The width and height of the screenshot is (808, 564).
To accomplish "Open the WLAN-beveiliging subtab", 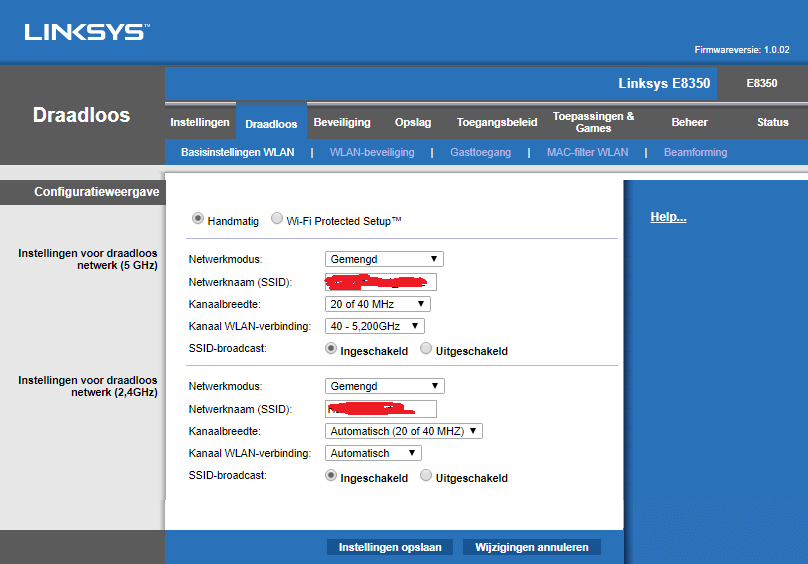I will tap(372, 152).
